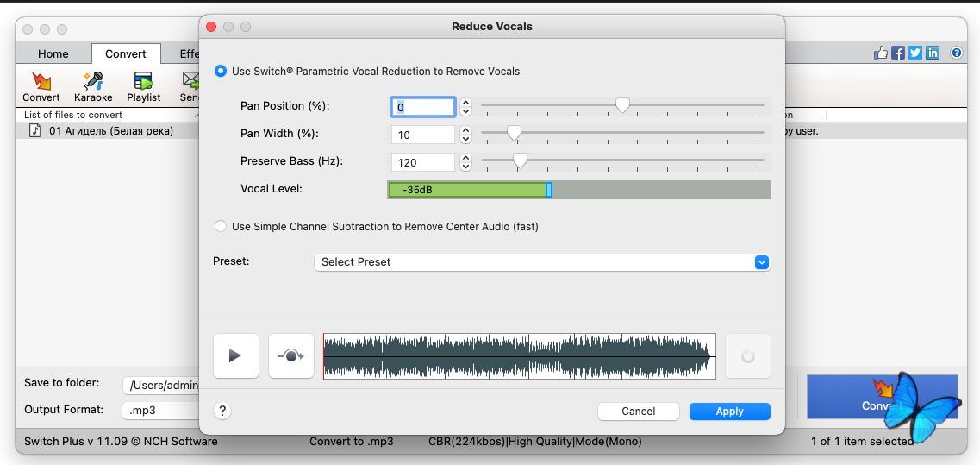Switch to the Convert tab
This screenshot has width=980, height=465.
click(126, 53)
